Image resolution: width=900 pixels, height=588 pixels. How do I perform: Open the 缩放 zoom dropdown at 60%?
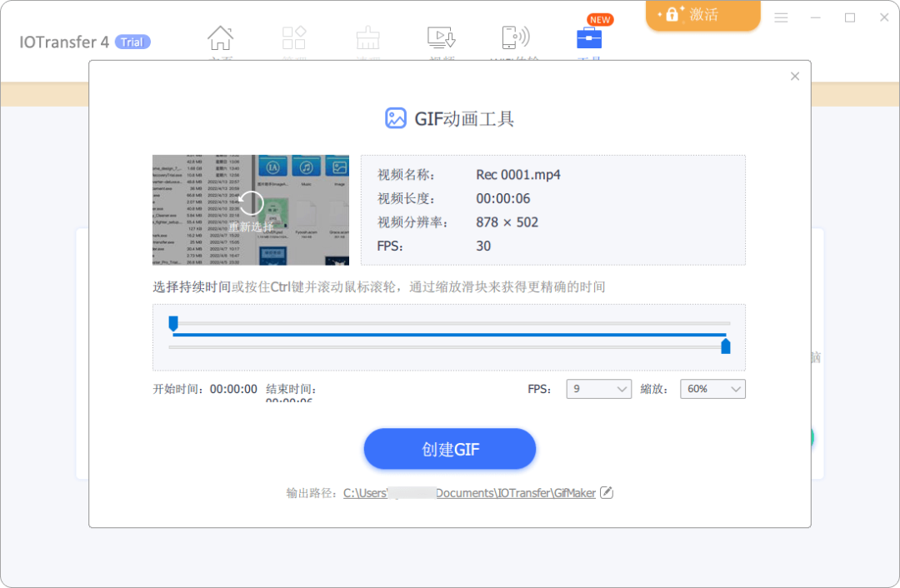[712, 388]
